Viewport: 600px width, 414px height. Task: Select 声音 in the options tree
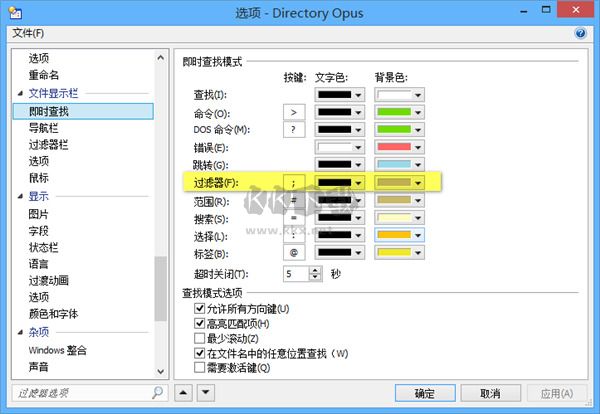[x=38, y=367]
